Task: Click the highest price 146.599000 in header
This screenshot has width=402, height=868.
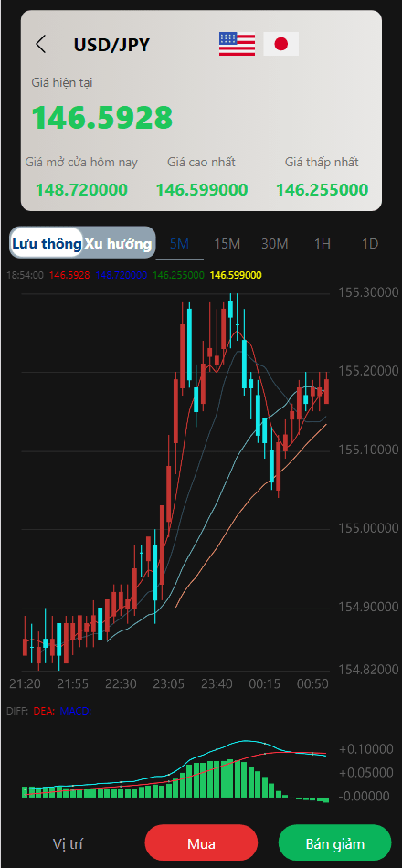Action: [202, 190]
